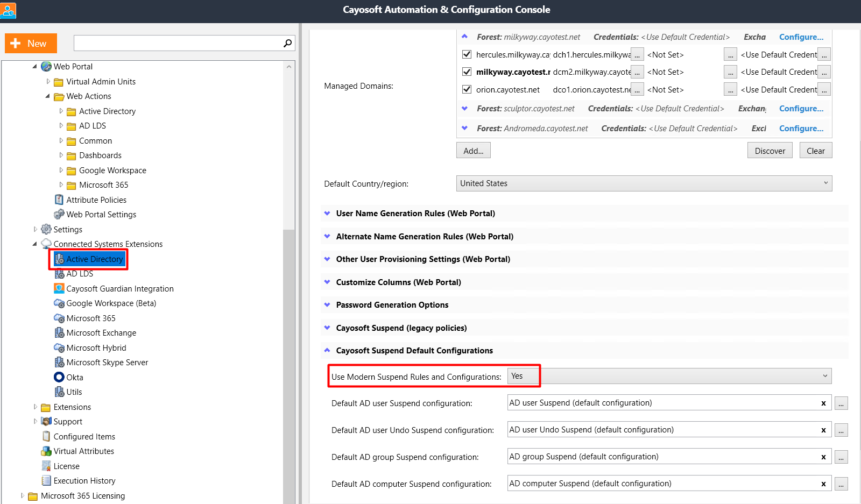Collapse the milkyway.cayotest.net forest row

tap(465, 37)
